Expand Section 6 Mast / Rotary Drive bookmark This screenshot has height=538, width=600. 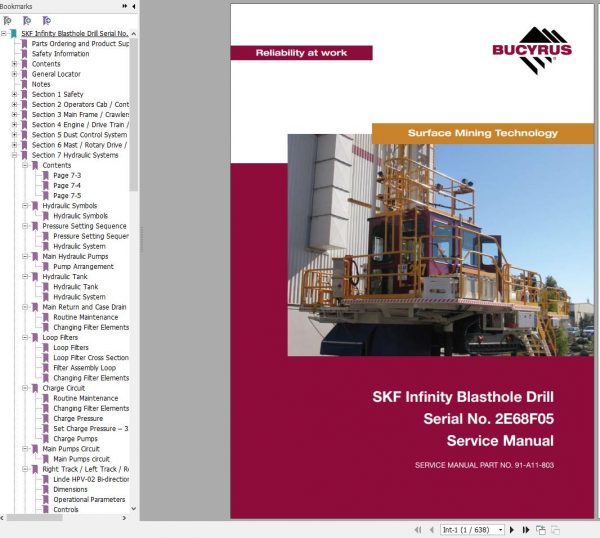tap(14, 145)
